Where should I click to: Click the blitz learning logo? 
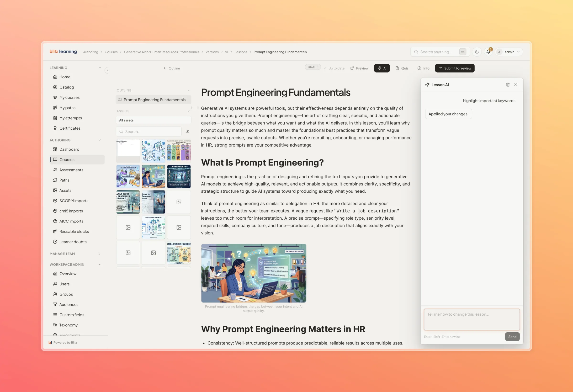coord(63,52)
